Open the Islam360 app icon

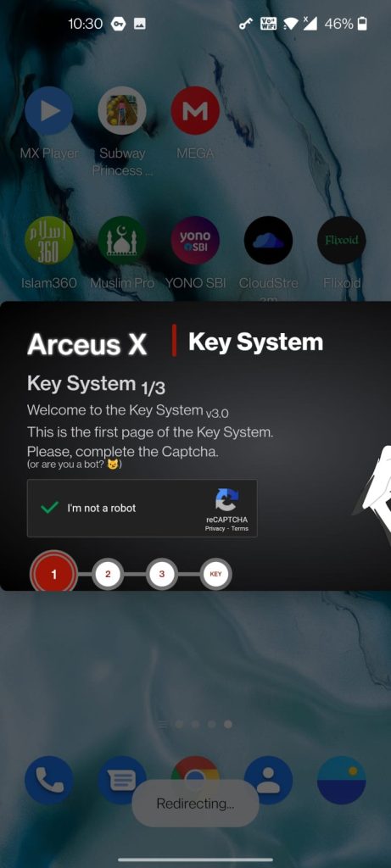(49, 240)
